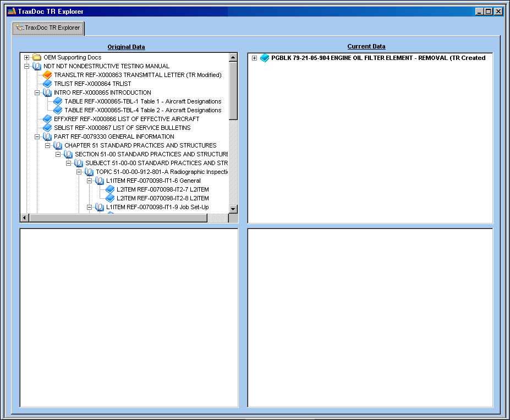Click the icon beside SBLIST REF-X000867
The width and height of the screenshot is (510, 420).
(x=47, y=128)
